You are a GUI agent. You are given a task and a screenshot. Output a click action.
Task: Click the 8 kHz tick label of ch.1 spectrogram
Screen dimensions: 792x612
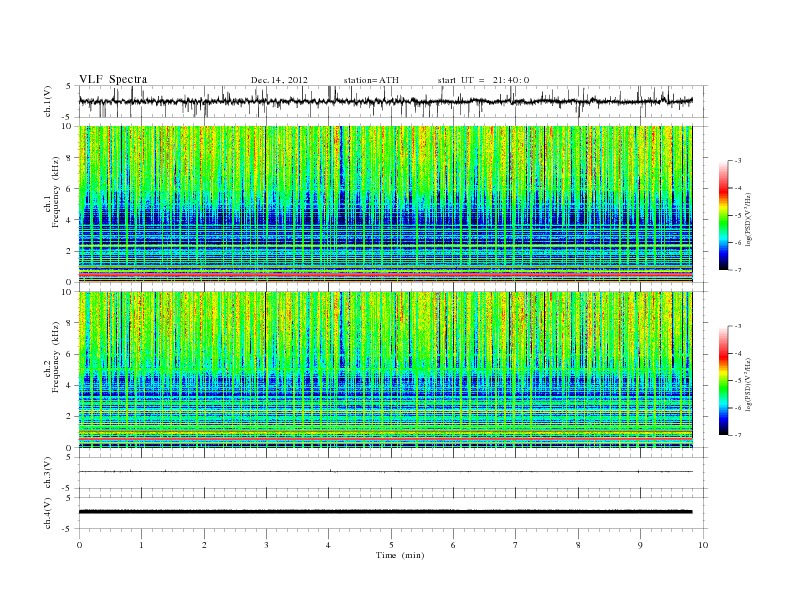coord(69,158)
